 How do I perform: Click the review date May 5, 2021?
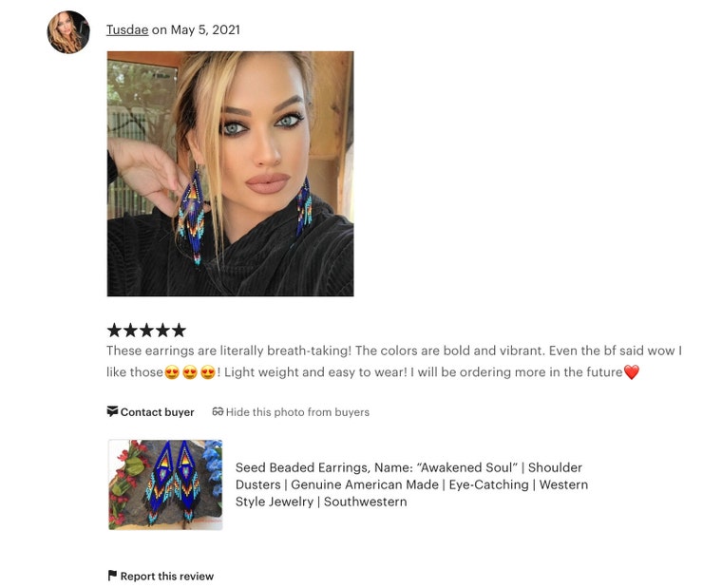[205, 30]
